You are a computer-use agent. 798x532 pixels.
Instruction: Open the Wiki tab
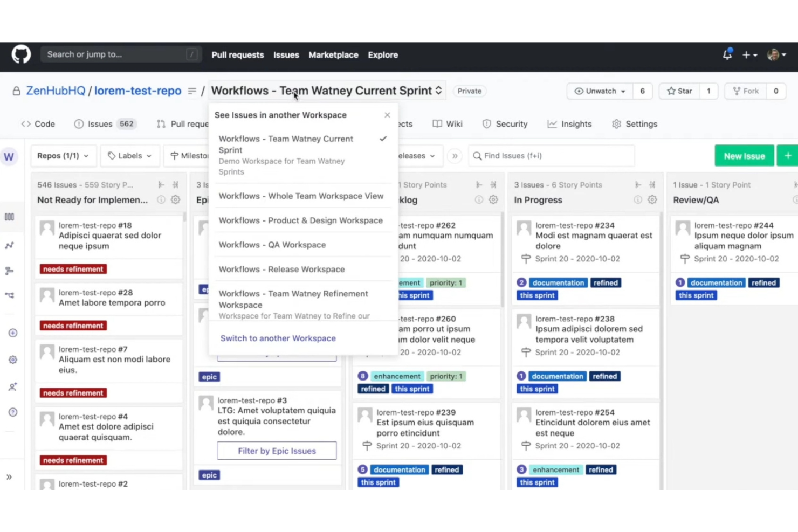point(448,124)
